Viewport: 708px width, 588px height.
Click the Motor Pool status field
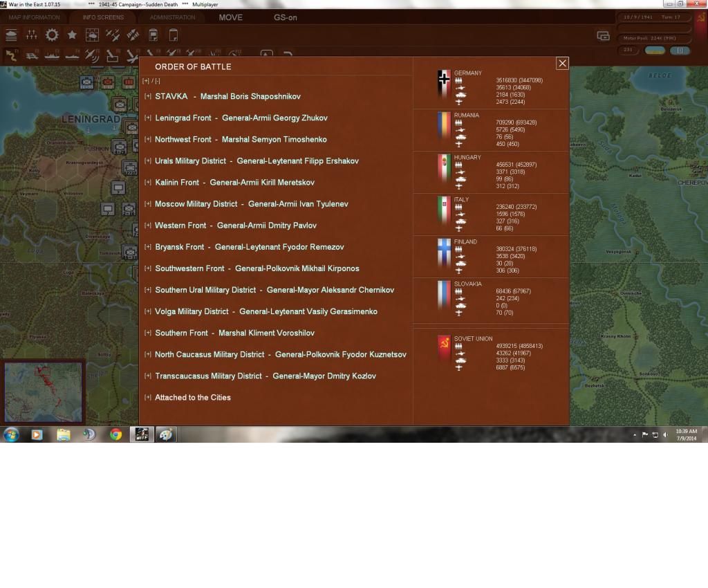(x=654, y=38)
